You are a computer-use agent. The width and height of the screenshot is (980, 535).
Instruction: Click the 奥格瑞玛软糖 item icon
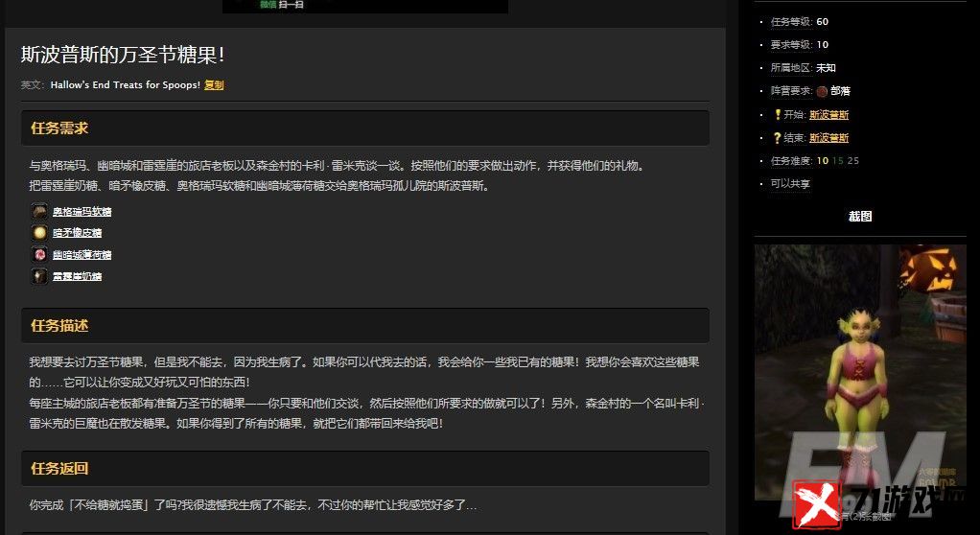tap(39, 211)
